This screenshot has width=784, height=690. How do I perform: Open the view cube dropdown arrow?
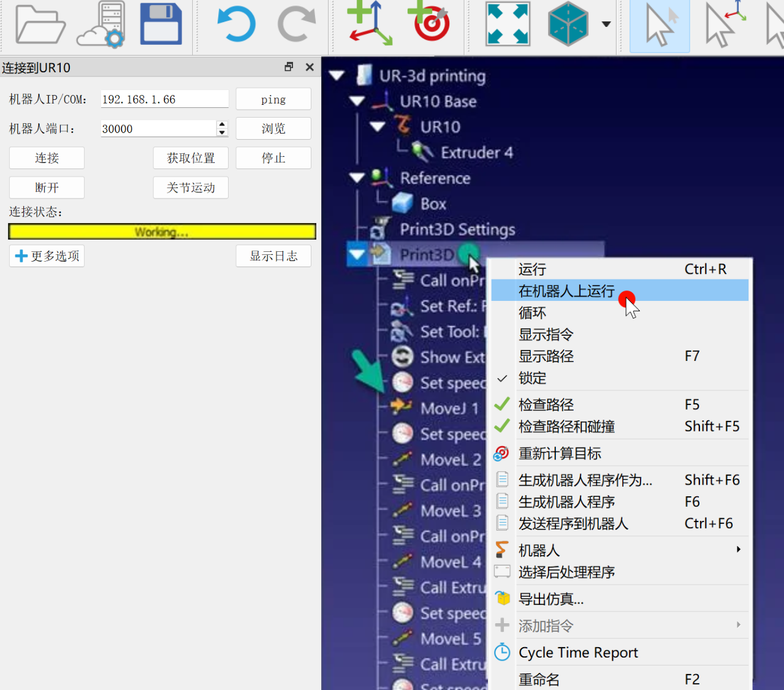click(606, 25)
